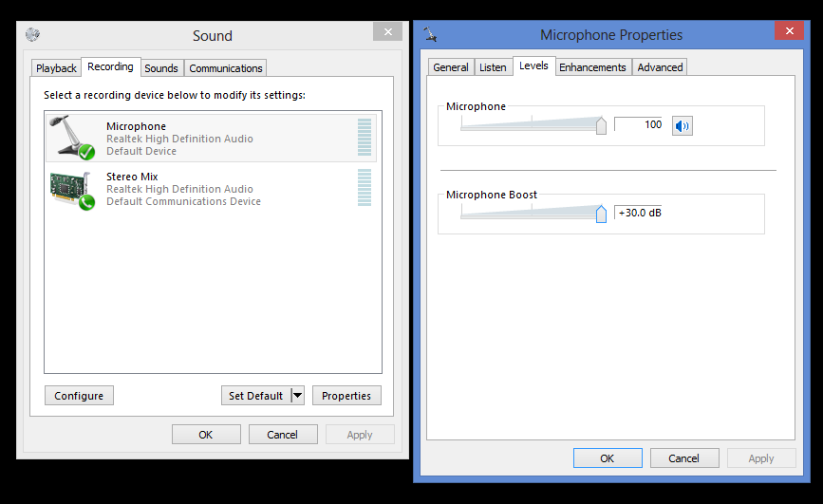The image size is (823, 504).
Task: Open Properties for the selected device
Action: pos(346,396)
